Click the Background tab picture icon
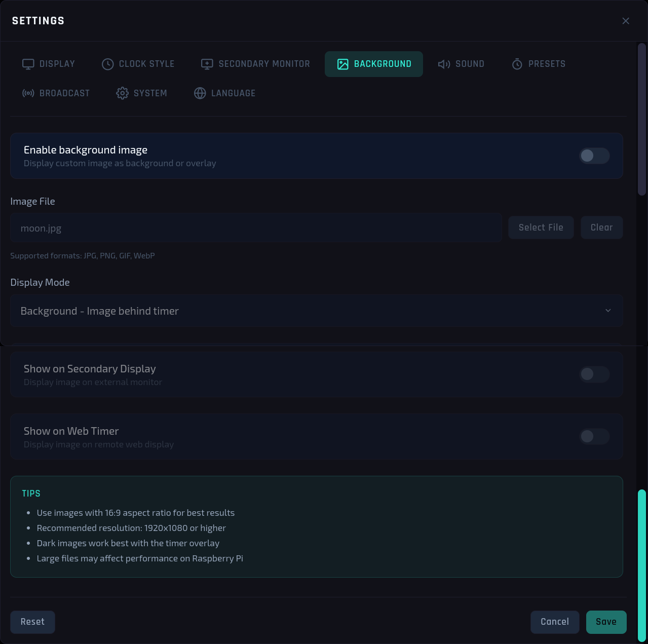This screenshot has height=644, width=648. [x=343, y=64]
